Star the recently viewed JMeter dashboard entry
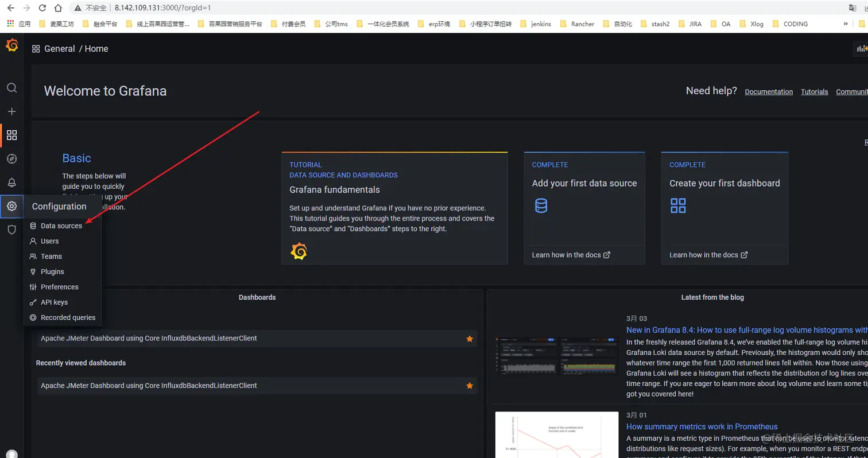Image resolution: width=868 pixels, height=458 pixels. click(469, 385)
